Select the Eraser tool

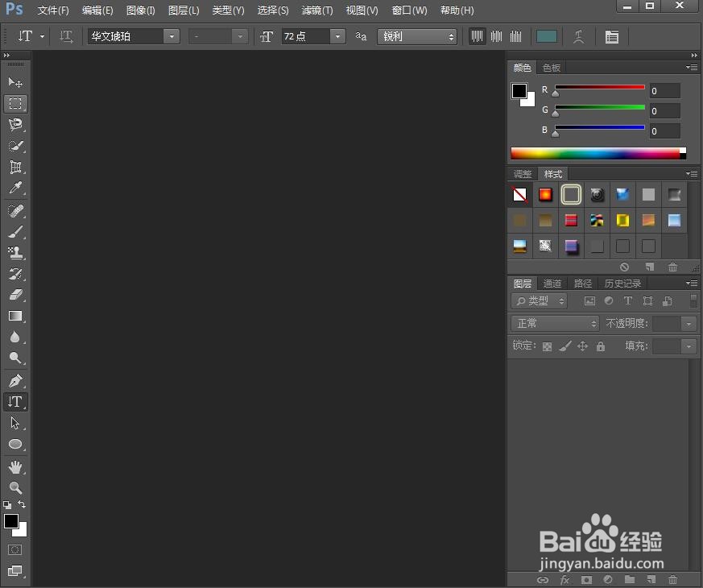tap(15, 295)
